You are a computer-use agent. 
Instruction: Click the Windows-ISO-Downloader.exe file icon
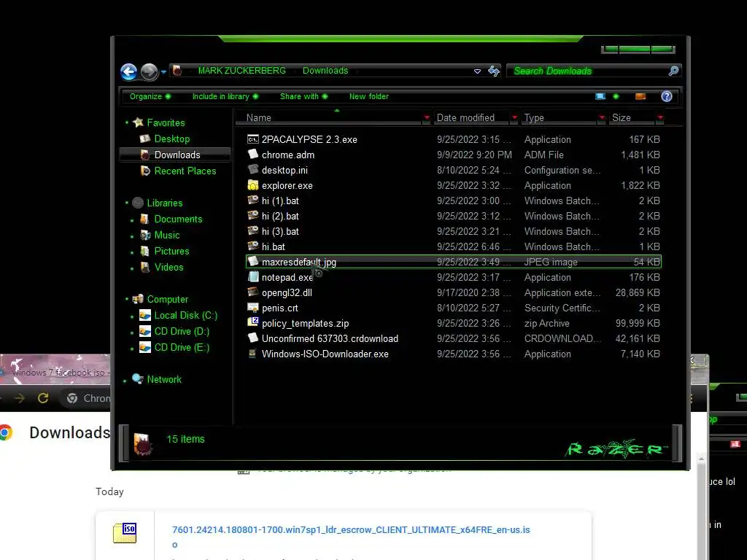253,354
